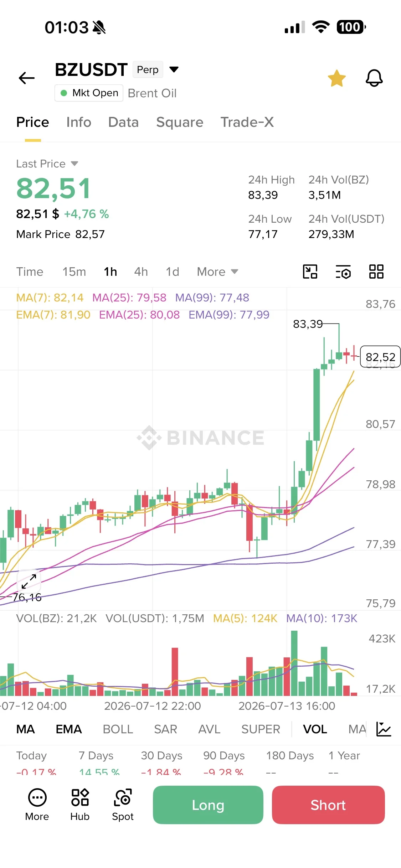Switch to the Square tab
This screenshot has width=401, height=868.
click(x=180, y=122)
